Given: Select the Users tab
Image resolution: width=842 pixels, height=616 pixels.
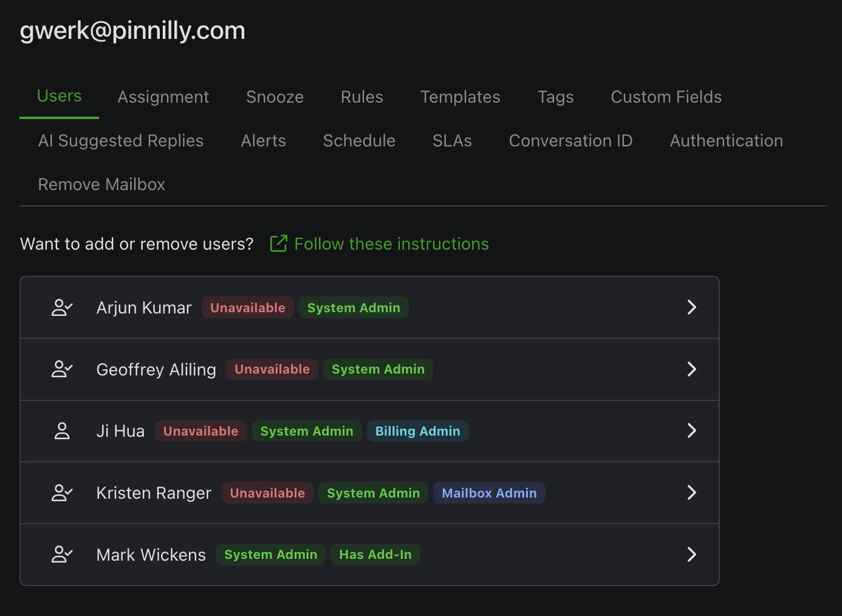Looking at the screenshot, I should [x=59, y=97].
